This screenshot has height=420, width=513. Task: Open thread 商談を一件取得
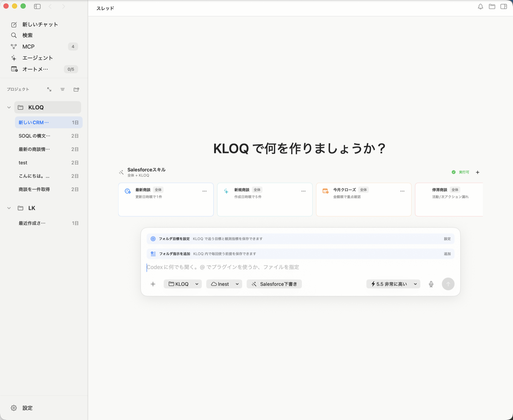tap(49, 189)
